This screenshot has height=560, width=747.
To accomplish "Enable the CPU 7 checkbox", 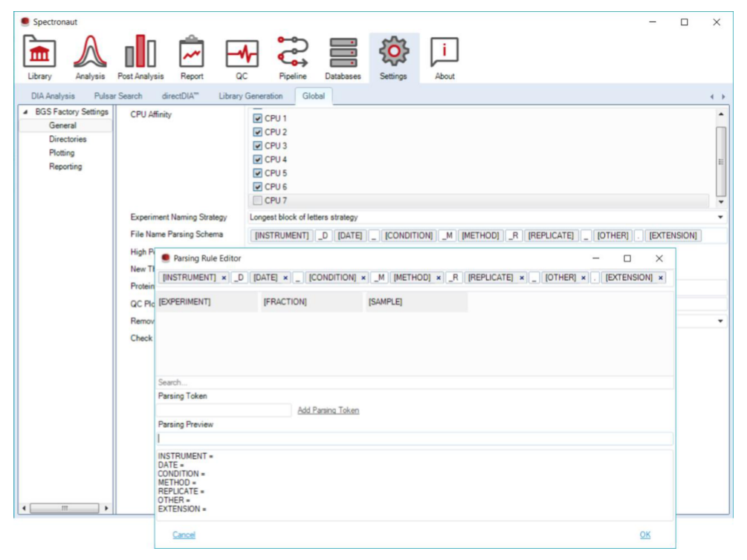I will pyautogui.click(x=258, y=201).
